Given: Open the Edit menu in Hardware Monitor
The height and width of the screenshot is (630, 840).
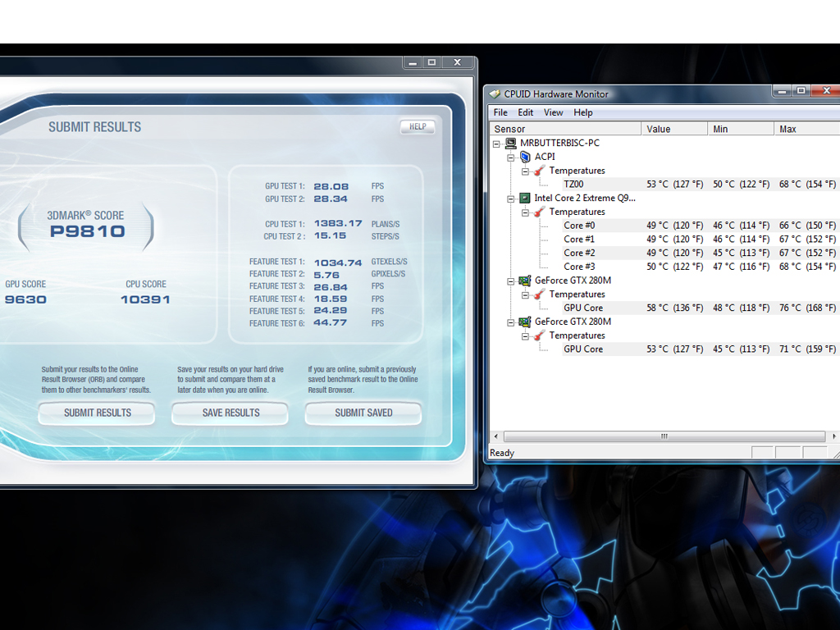Looking at the screenshot, I should pyautogui.click(x=526, y=112).
